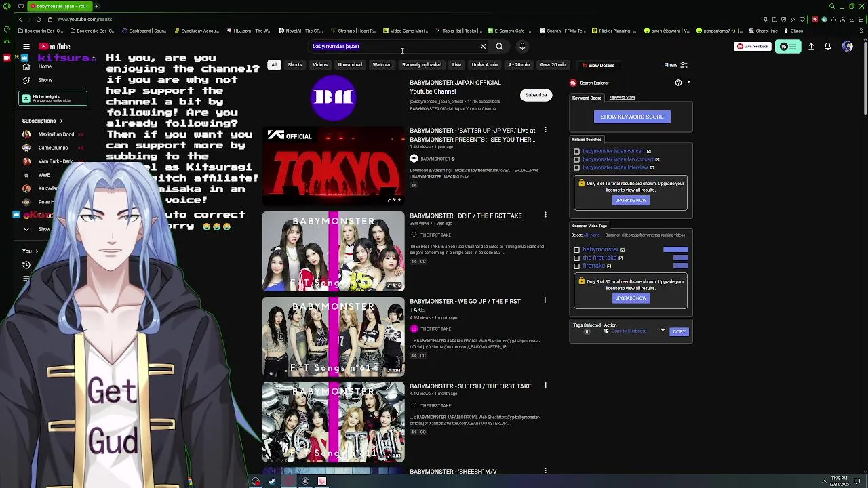Open options for WE GO UP video

tap(545, 300)
